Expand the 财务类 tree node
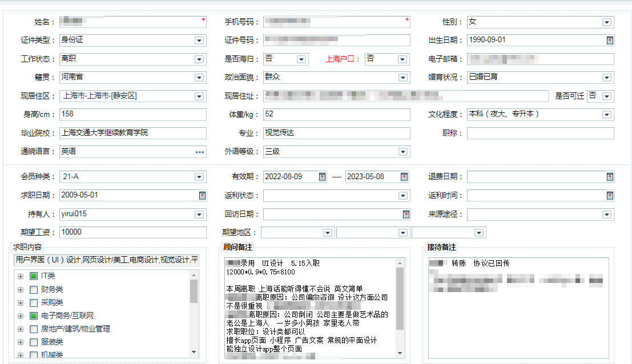The height and width of the screenshot is (364, 632). tap(20, 289)
